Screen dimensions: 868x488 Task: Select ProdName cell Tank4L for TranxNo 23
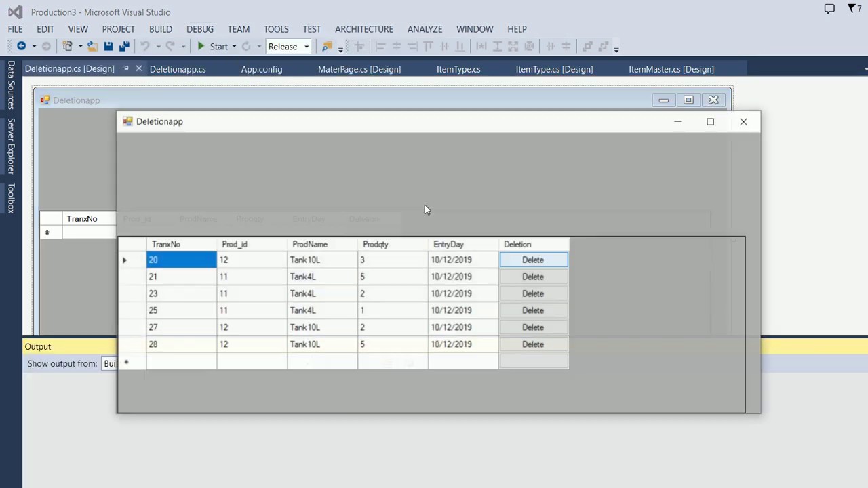[x=322, y=293]
